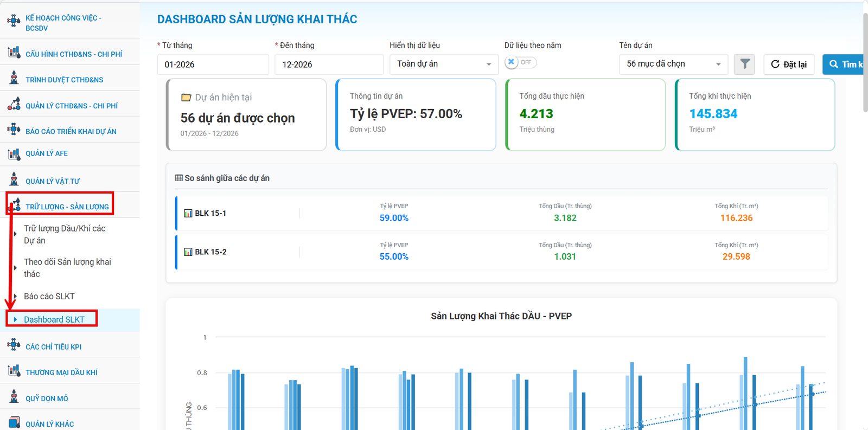Click the Quản lý khác sidebar icon
The image size is (868, 430).
coord(14,422)
